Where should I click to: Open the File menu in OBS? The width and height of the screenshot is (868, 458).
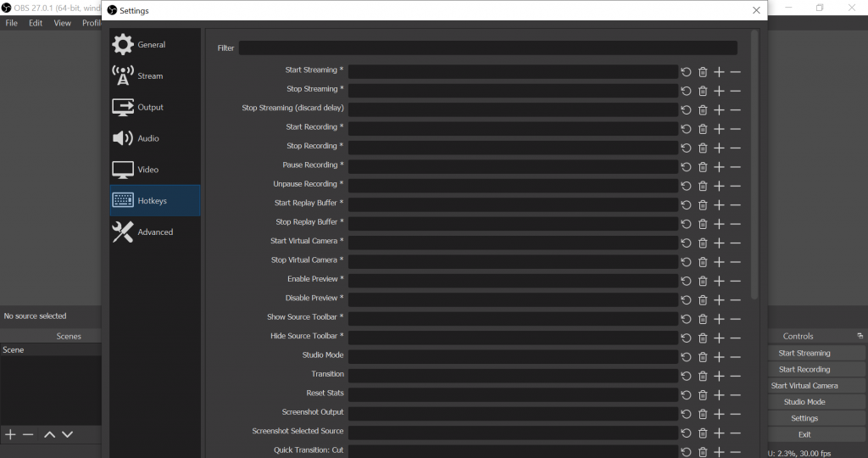tap(12, 23)
